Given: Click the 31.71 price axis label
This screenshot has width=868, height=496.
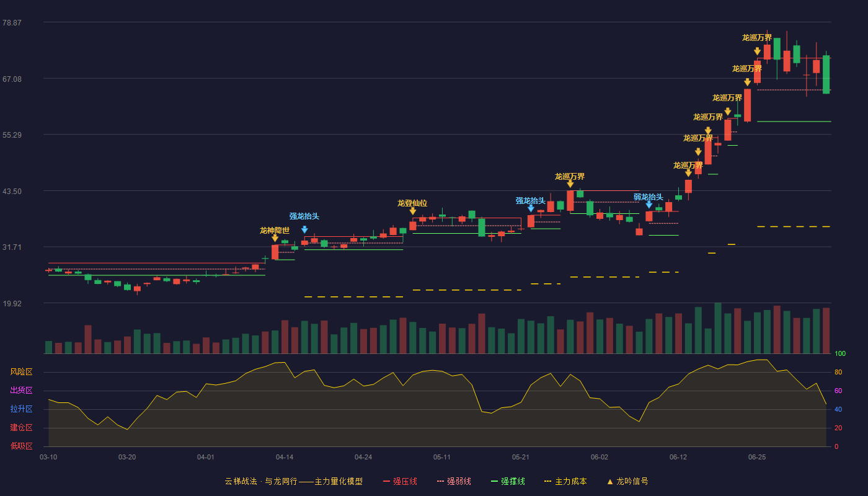Looking at the screenshot, I should point(12,247).
